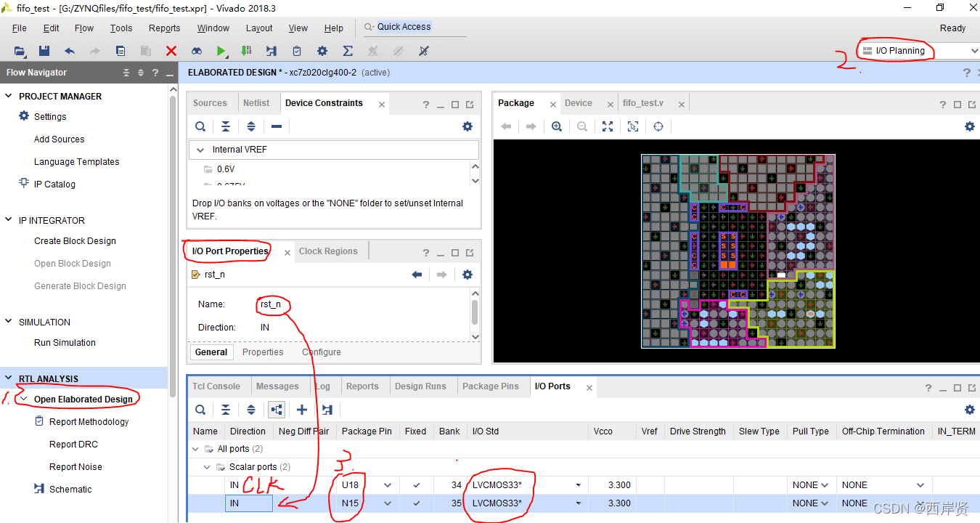
Task: Collapse the PROJECT MANAGER section
Action: tap(9, 96)
